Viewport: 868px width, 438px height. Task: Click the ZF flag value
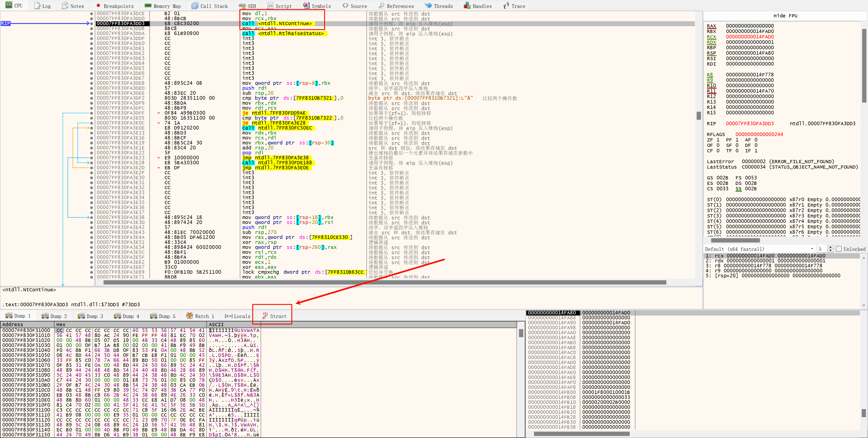tap(718, 140)
